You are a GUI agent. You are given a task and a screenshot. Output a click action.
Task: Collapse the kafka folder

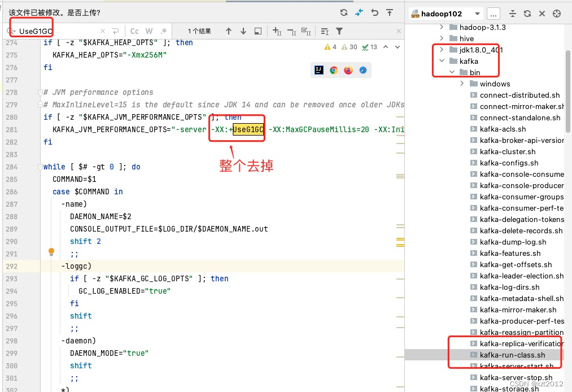[x=442, y=61]
